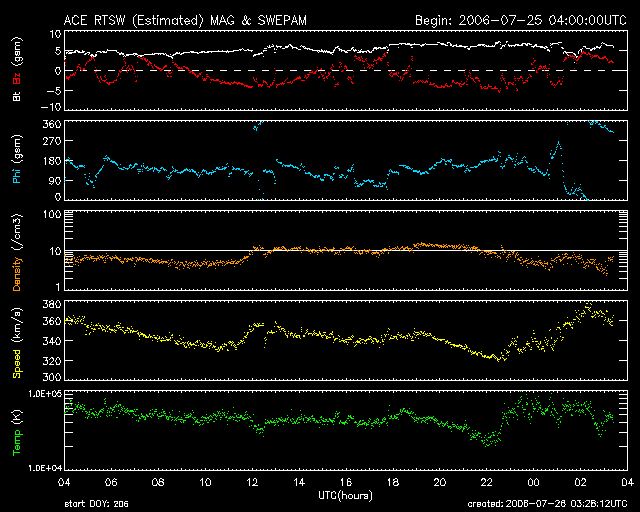Click the yellow "Speed" axis label
This screenshot has width=640, height=512.
[17, 364]
